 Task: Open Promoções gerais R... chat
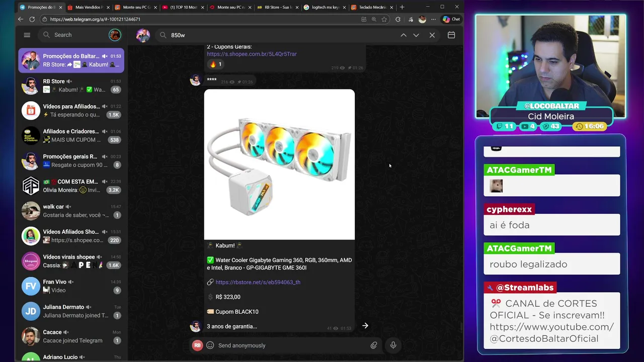coord(71,161)
